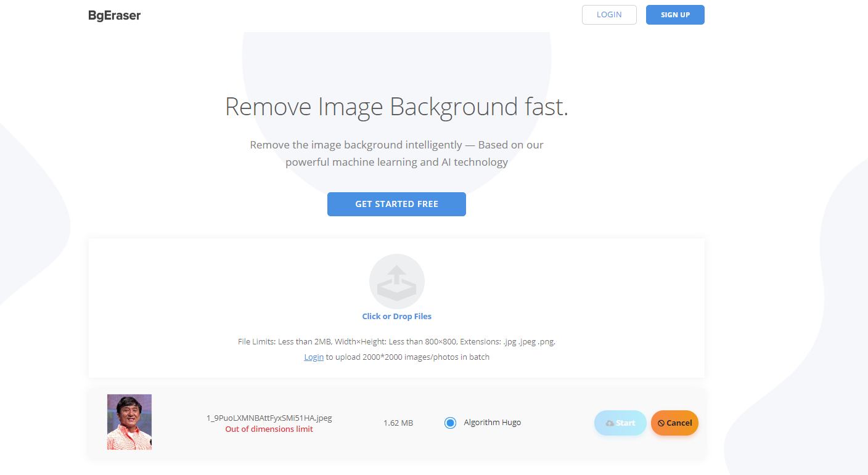Open the LOGIN page button

pyautogui.click(x=609, y=15)
